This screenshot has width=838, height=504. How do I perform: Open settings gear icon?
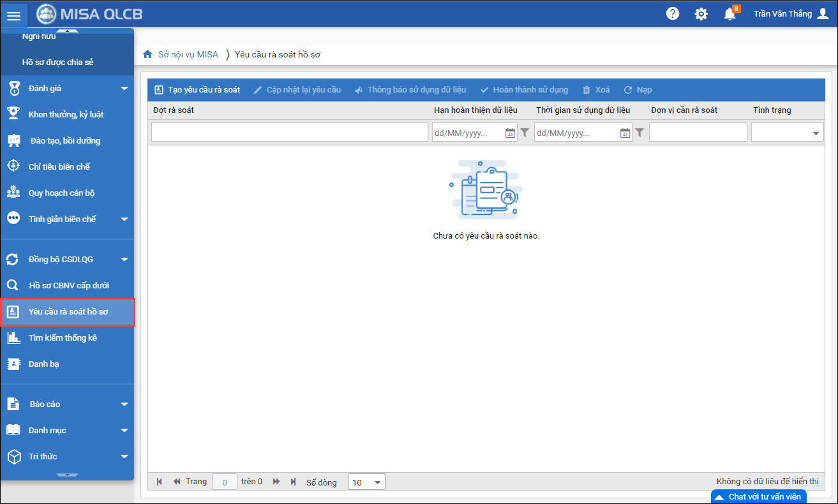(701, 14)
